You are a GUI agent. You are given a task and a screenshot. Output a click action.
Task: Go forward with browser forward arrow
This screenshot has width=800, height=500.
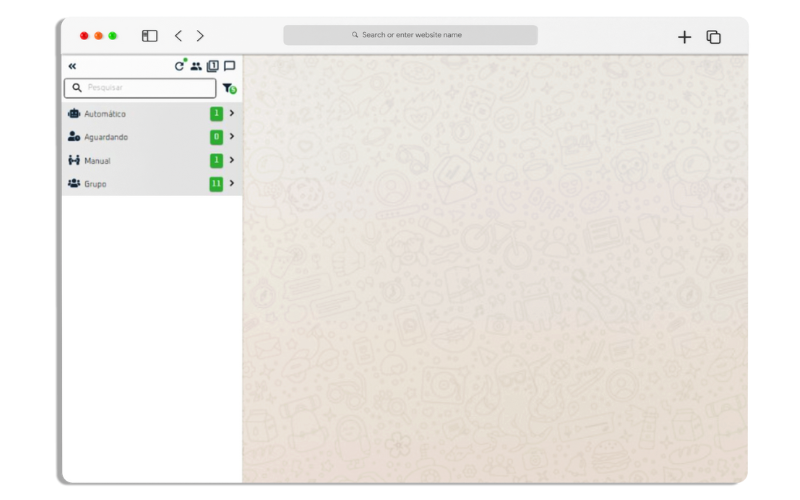[200, 36]
